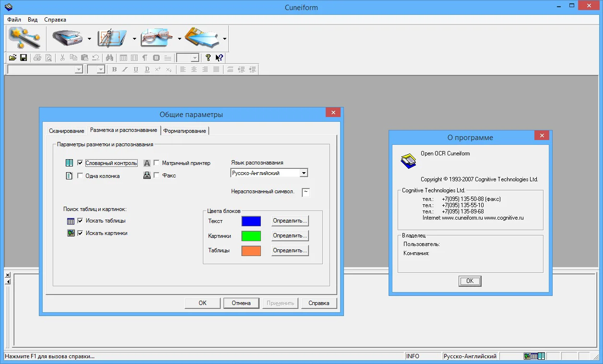Click the flatbed scanner image icon
603x364 pixels.
pyautogui.click(x=68, y=38)
